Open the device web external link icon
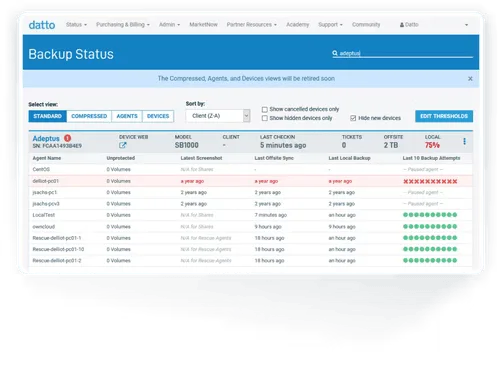This screenshot has width=502, height=367. click(123, 145)
